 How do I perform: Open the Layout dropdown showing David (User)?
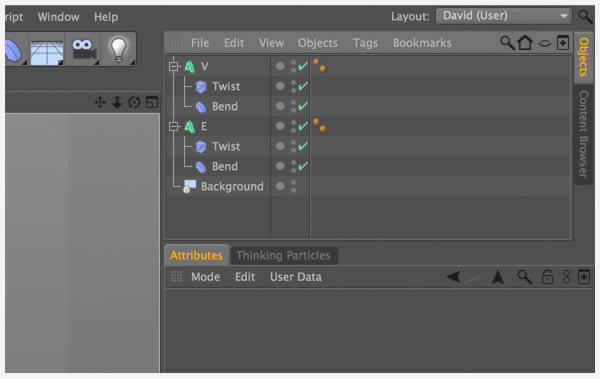(x=503, y=16)
